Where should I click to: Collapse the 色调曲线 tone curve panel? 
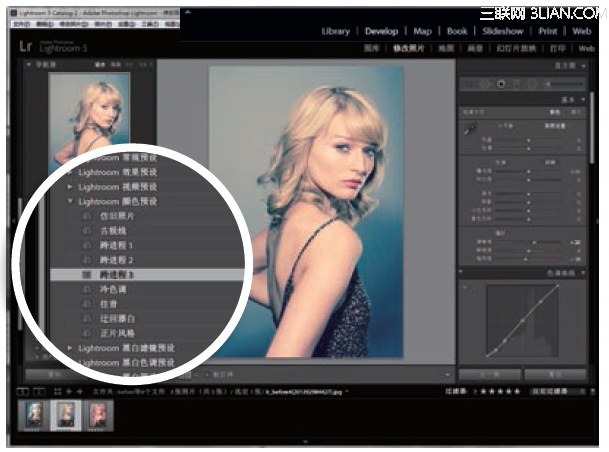coord(583,273)
